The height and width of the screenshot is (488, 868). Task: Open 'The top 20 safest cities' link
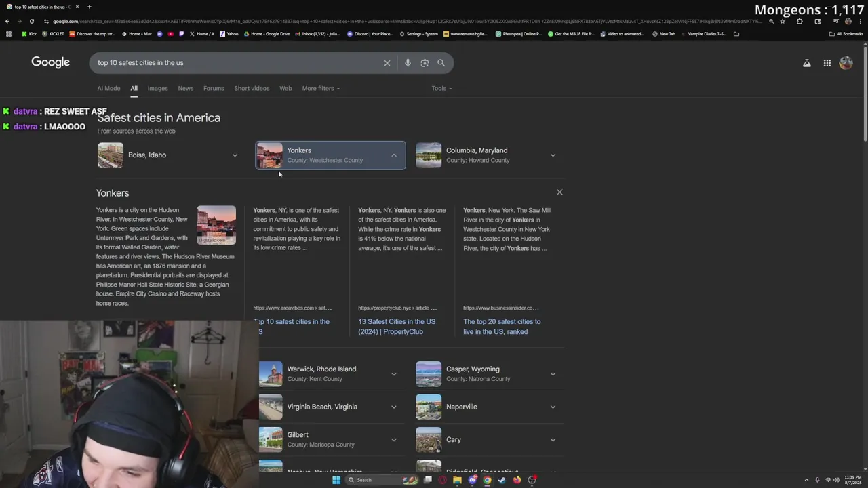(502, 327)
